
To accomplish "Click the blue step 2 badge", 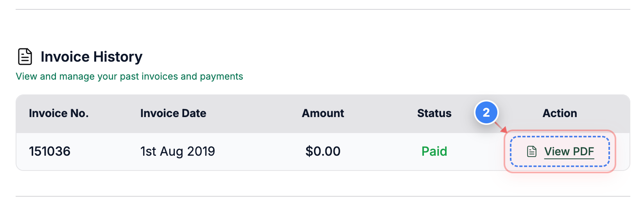I will click(x=486, y=113).
